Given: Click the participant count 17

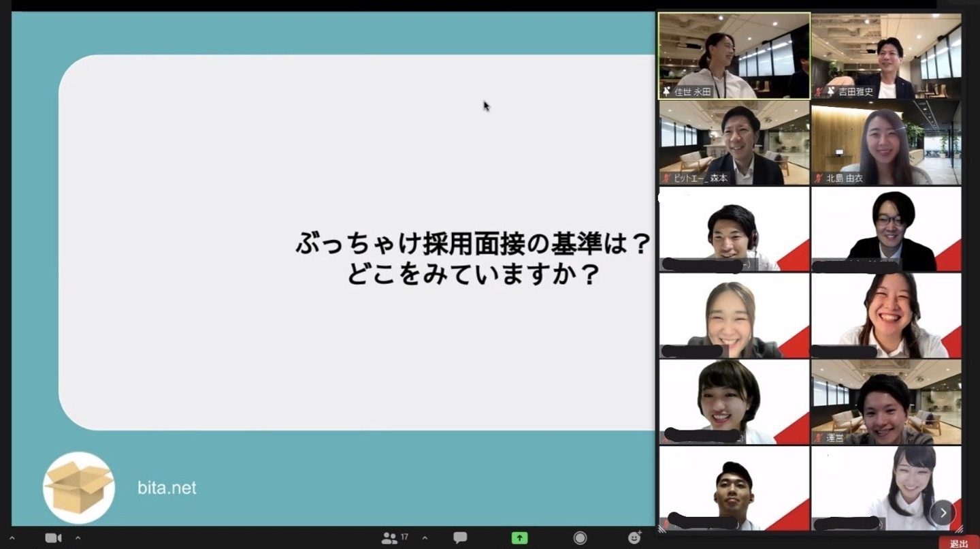Looking at the screenshot, I should click(404, 537).
